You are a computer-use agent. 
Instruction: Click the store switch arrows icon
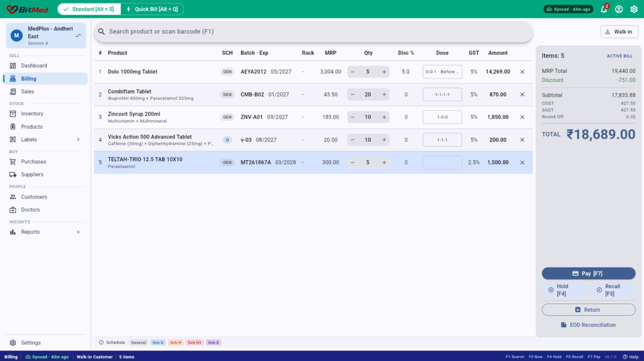pos(78,36)
